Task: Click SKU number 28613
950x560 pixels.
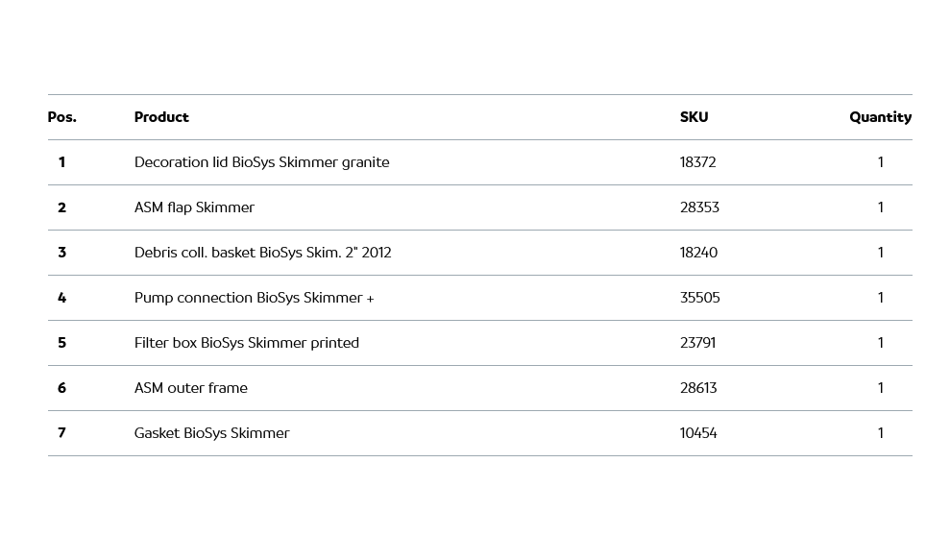Action: (x=698, y=388)
